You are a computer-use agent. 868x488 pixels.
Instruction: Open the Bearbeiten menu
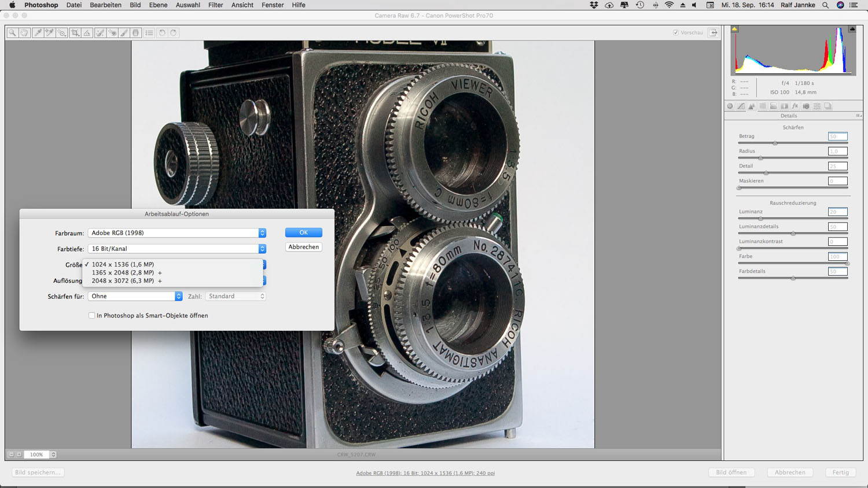[x=105, y=5]
